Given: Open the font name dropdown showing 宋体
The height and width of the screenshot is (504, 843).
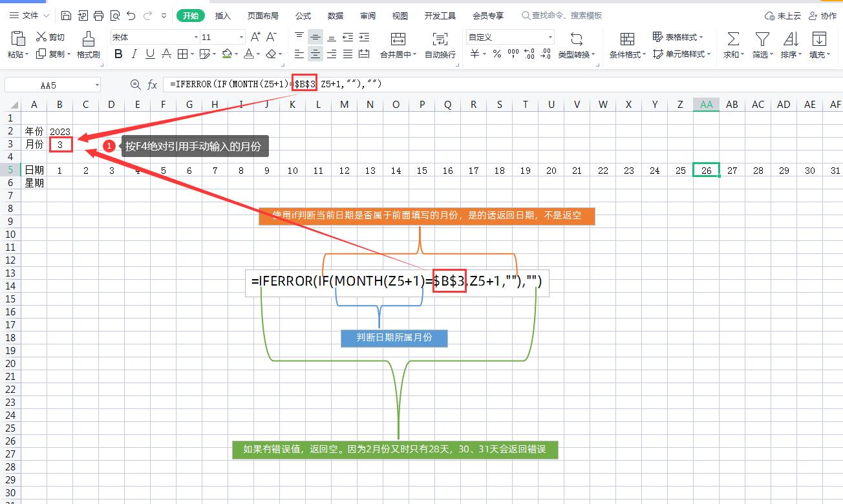Looking at the screenshot, I should click(x=153, y=37).
